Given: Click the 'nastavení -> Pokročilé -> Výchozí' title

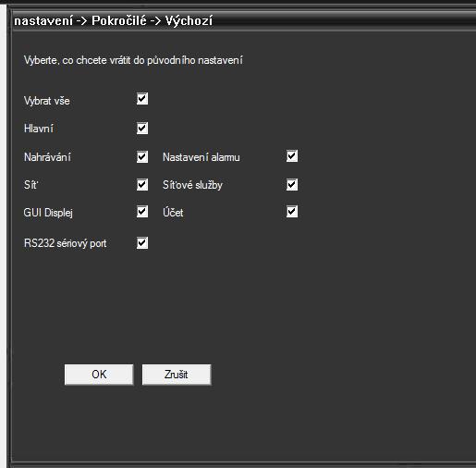Looking at the screenshot, I should 114,21.
